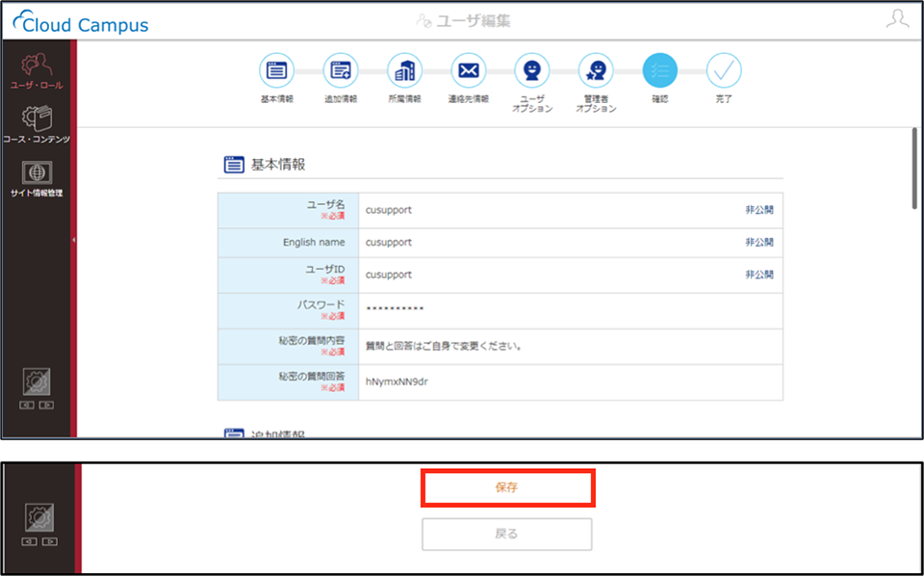Select the 所属情報 building icon
Viewport: 924px width, 576px height.
pos(405,70)
